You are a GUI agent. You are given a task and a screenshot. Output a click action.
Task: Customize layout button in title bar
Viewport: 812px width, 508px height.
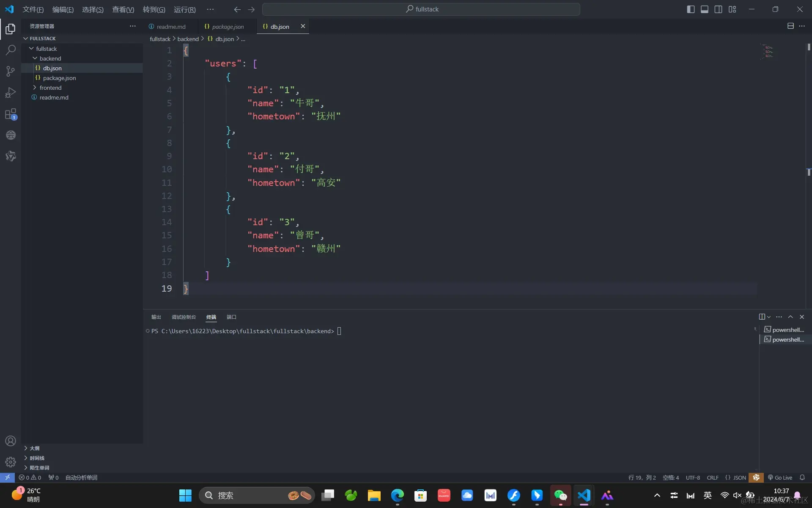(x=732, y=9)
